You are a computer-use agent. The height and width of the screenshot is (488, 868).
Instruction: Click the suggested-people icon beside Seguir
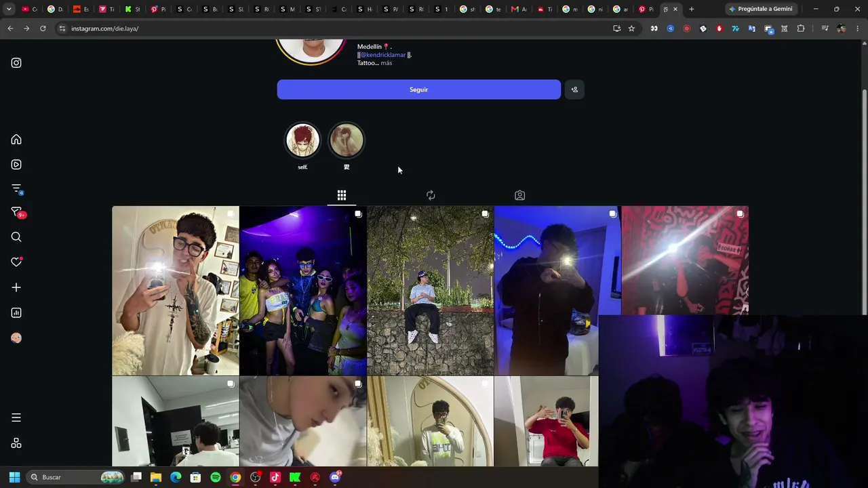(x=574, y=89)
